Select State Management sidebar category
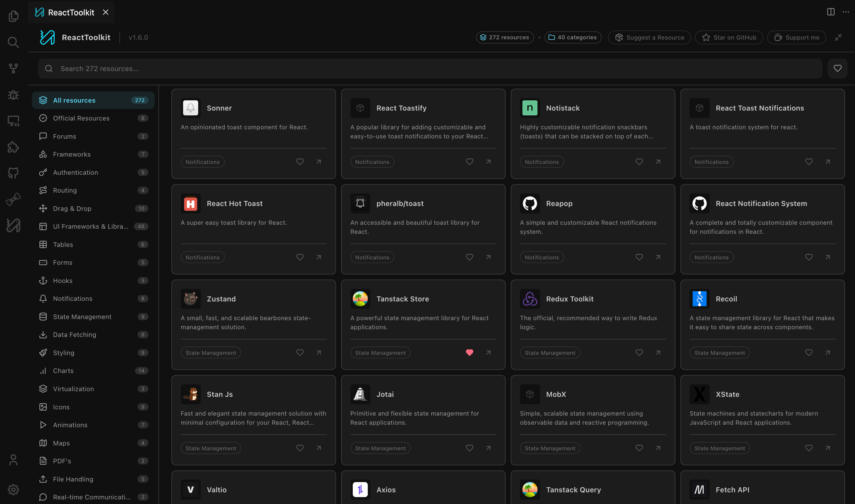The height and width of the screenshot is (504, 855). coord(93,317)
